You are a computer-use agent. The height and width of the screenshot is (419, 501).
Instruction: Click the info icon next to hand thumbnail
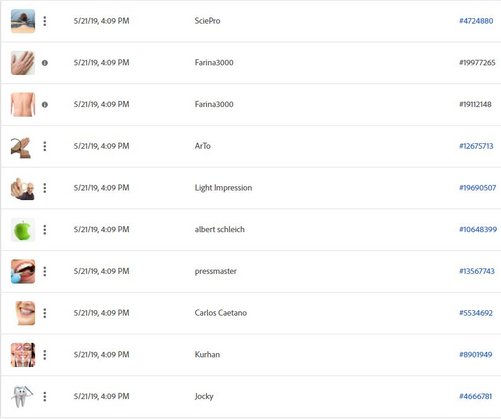pos(45,63)
